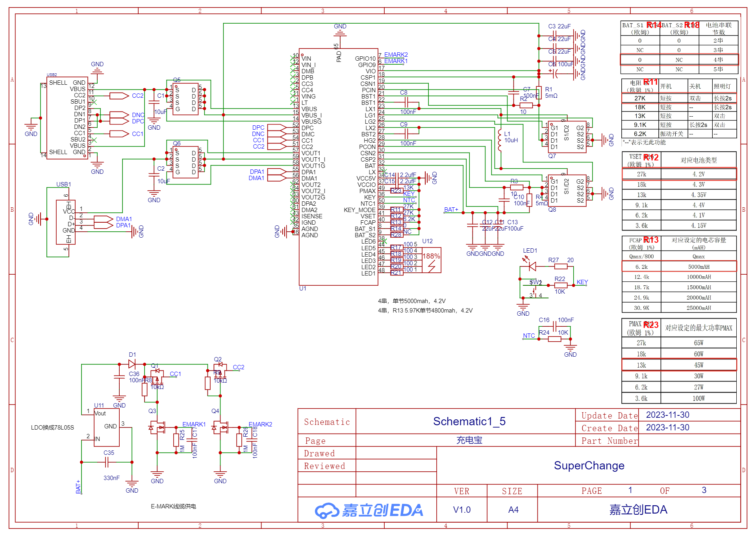Screen dimensions: 756x536
Task: Click the Q8 dual MOSFET symbol
Action: click(x=567, y=191)
